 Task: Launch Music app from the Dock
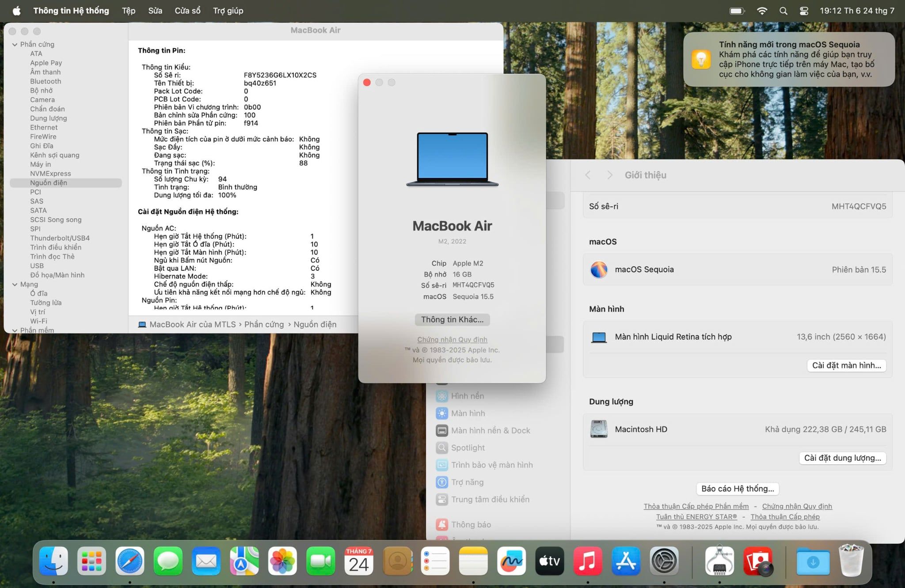[x=588, y=561]
